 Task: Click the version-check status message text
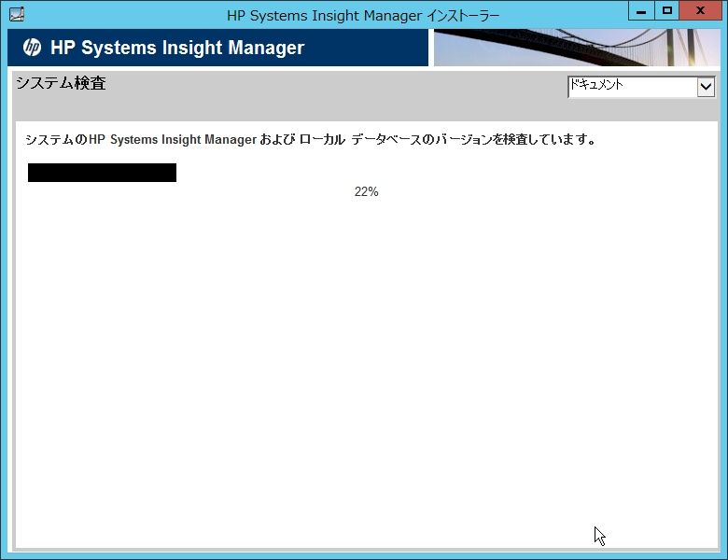(x=310, y=139)
